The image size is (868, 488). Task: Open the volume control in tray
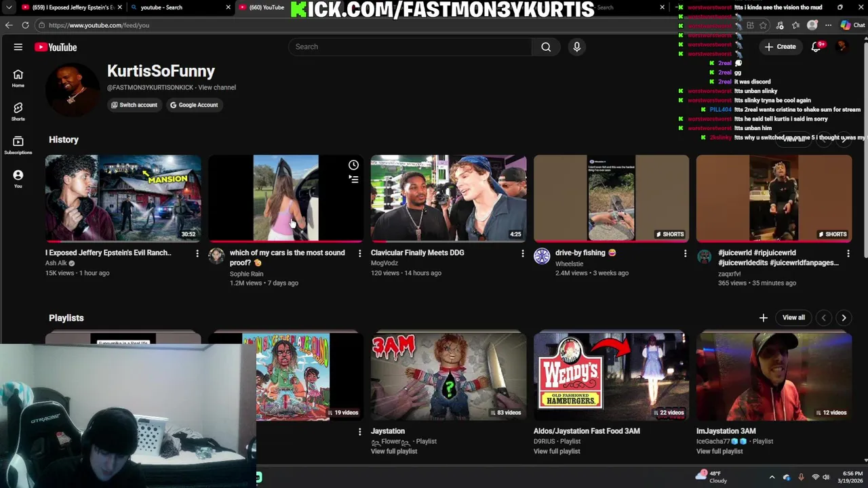[827, 477]
